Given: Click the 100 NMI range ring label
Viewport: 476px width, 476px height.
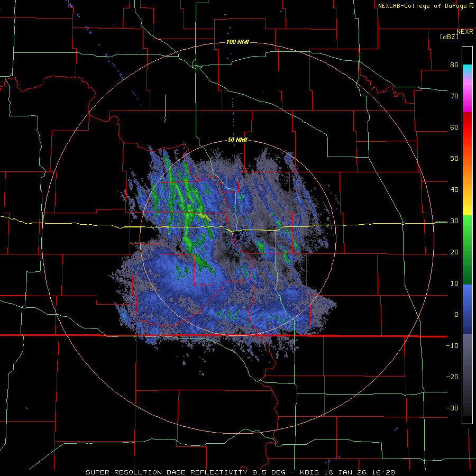Looking at the screenshot, I should point(237,42).
